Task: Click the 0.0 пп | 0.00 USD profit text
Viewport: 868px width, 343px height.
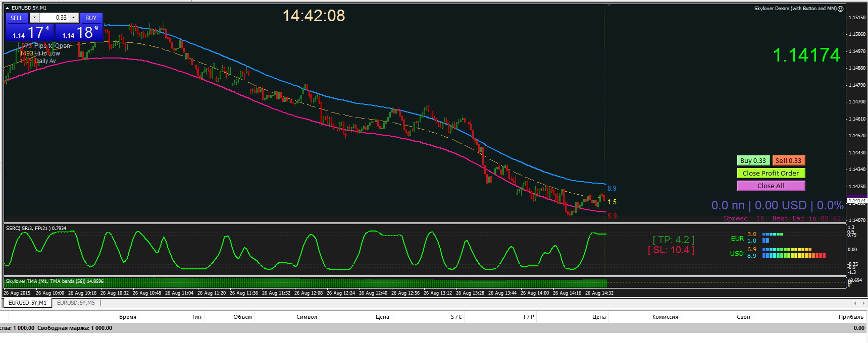Action: [777, 205]
